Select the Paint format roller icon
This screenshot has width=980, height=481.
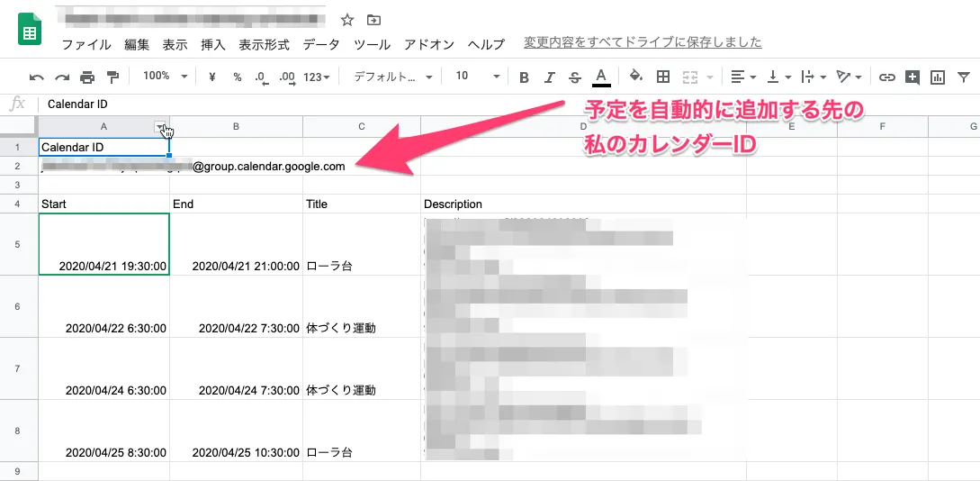tap(112, 77)
